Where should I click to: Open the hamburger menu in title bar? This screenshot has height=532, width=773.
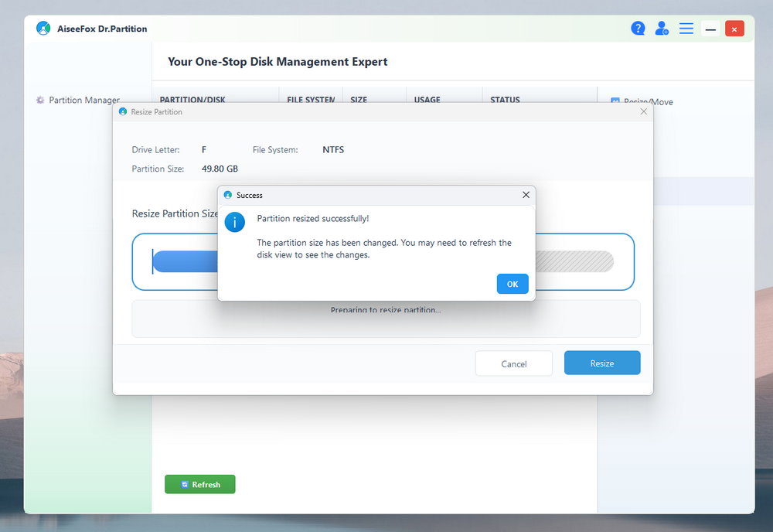(x=686, y=29)
